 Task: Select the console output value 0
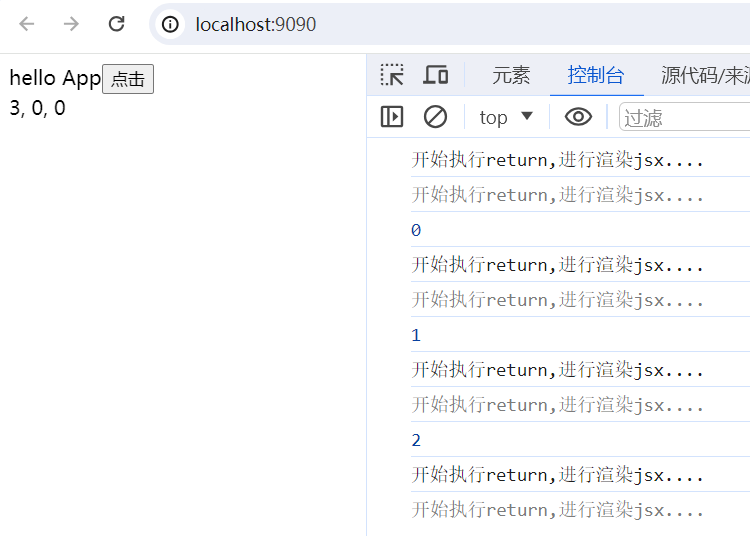tap(416, 230)
